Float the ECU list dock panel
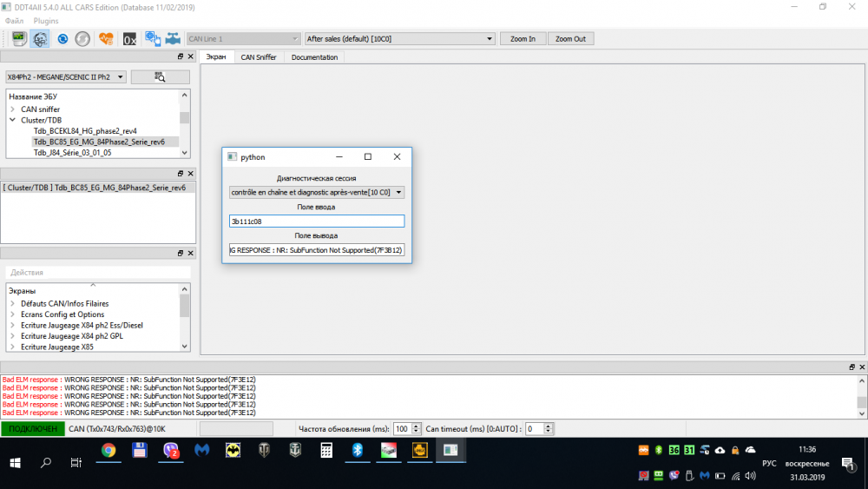Screen dimensions: 868x489 181,56
